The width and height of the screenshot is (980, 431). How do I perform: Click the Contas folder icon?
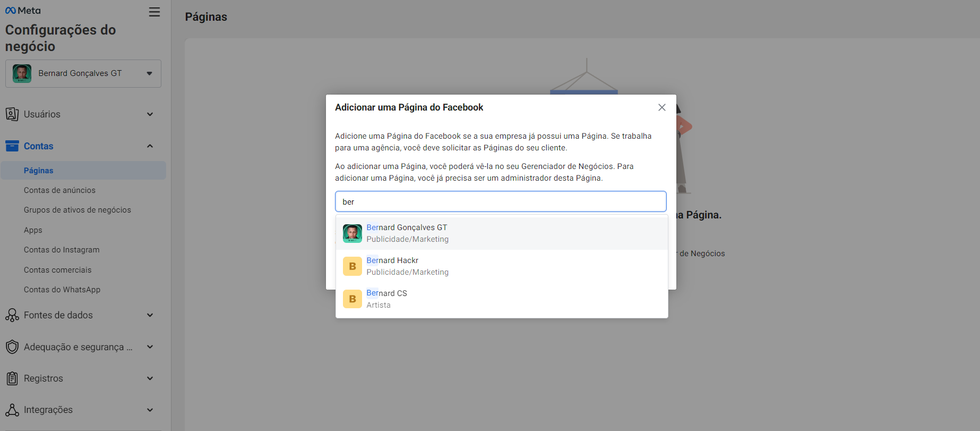pos(12,146)
